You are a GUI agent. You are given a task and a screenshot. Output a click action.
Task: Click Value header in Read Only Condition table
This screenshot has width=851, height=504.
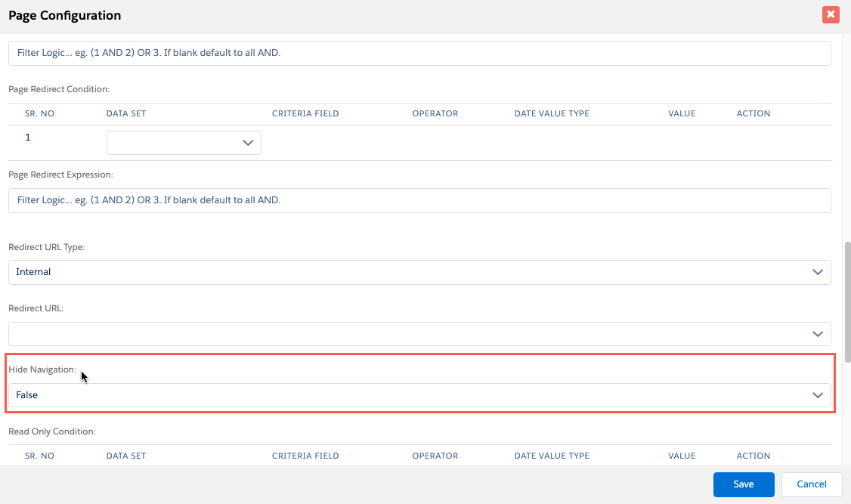(681, 456)
